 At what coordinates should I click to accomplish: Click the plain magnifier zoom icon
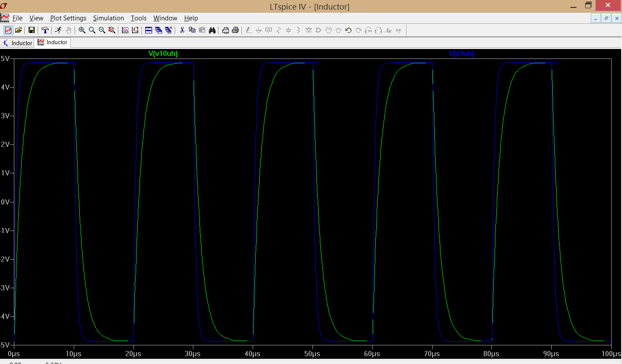pyautogui.click(x=92, y=30)
